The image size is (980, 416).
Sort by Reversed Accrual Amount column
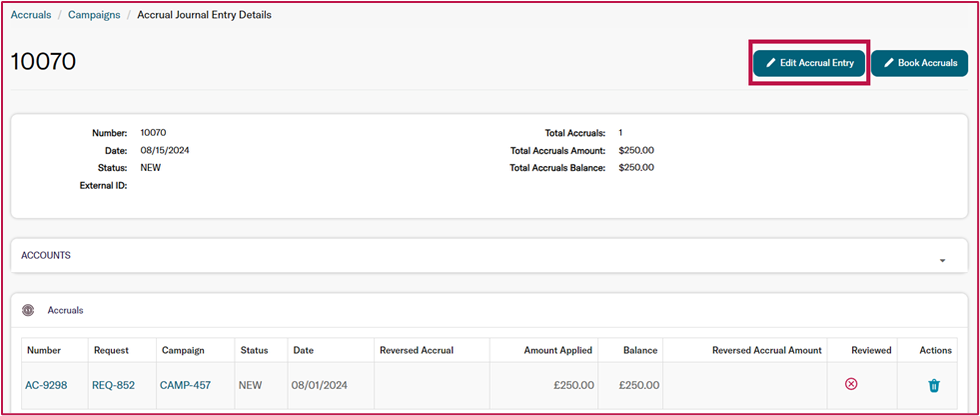(767, 350)
